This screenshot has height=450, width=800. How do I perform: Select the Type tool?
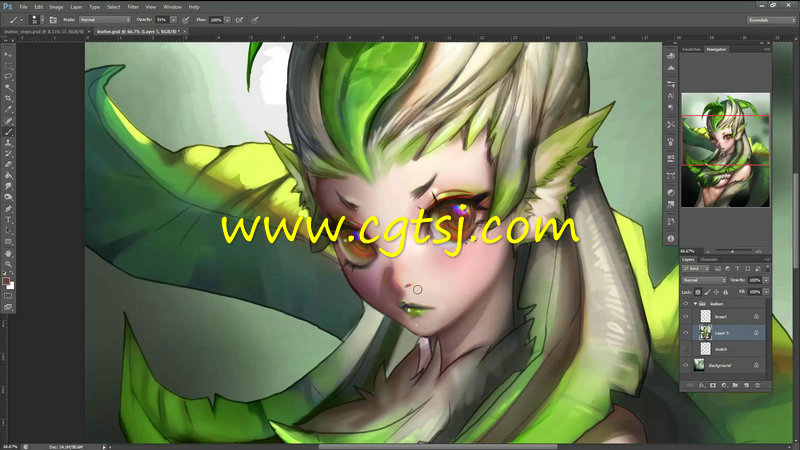click(x=8, y=219)
